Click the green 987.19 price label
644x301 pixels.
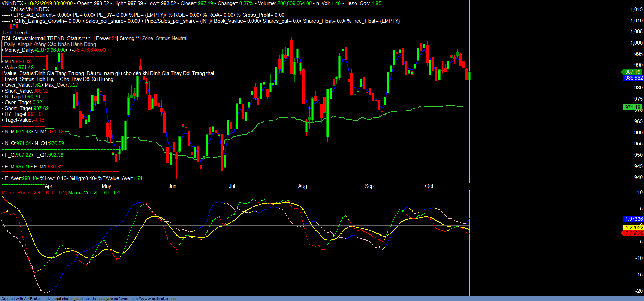632,72
